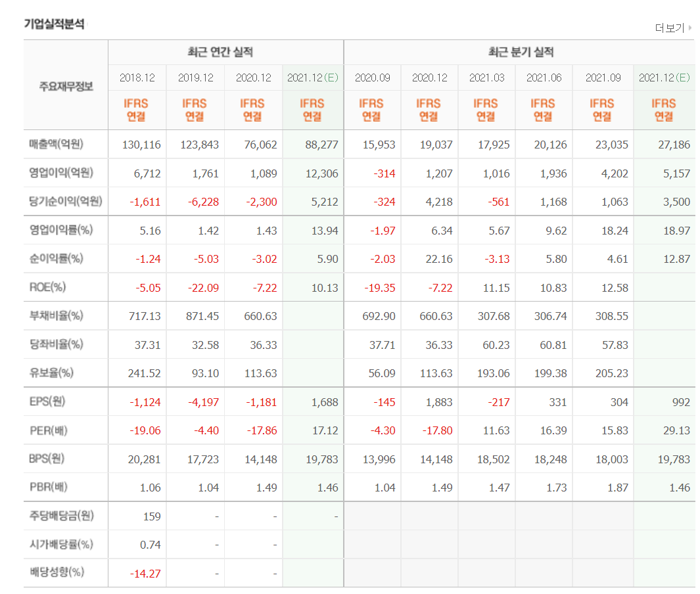The image size is (700, 594).
Task: Click the net income value 4,218
Action: [x=439, y=202]
